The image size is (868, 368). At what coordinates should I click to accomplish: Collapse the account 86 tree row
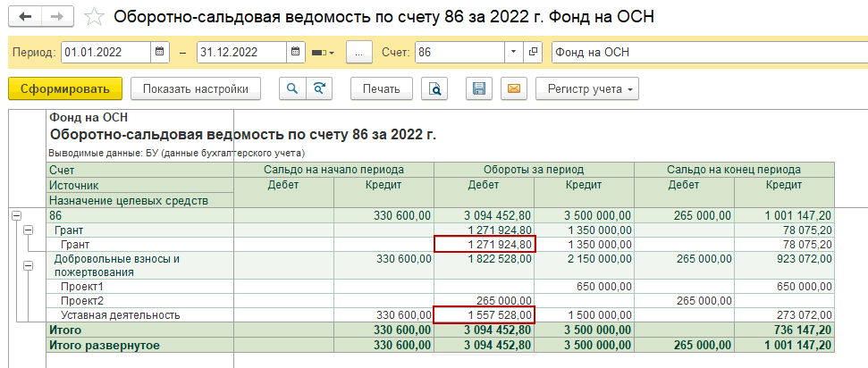pos(15,215)
